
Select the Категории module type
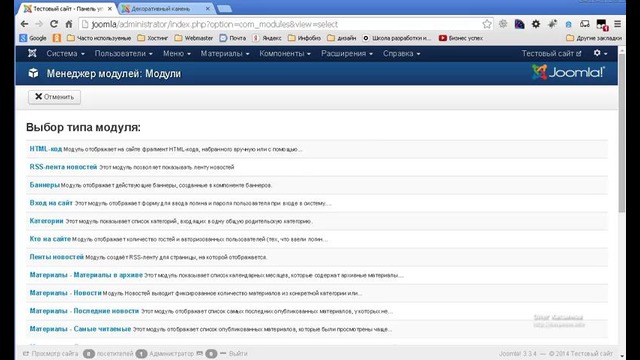click(x=47, y=221)
